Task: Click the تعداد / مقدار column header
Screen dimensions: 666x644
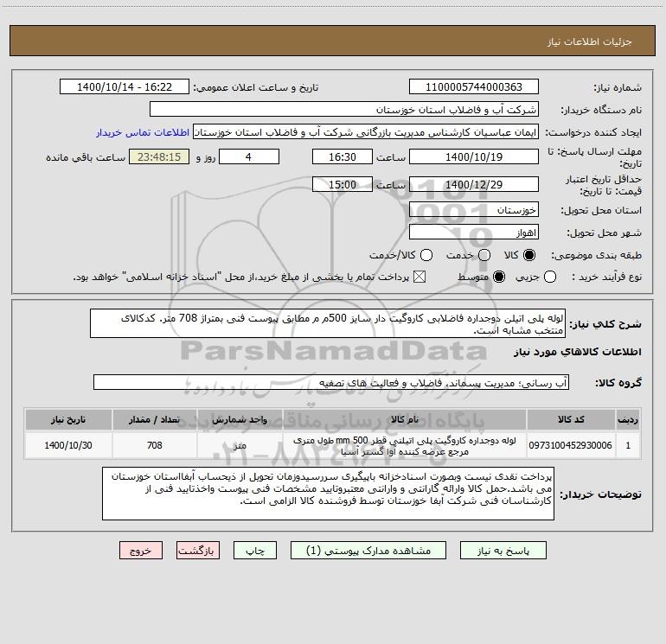Action: (x=155, y=419)
